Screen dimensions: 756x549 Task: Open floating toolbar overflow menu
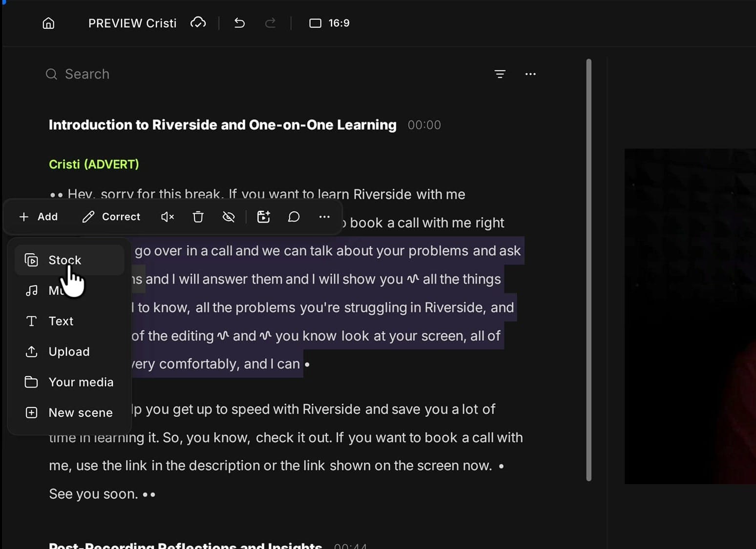[324, 217]
